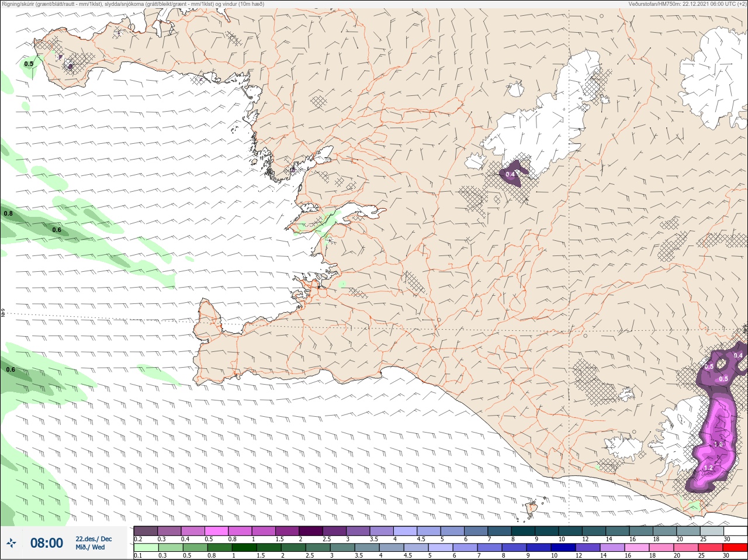Click the wind compass icon beside 08:00

pyautogui.click(x=11, y=543)
